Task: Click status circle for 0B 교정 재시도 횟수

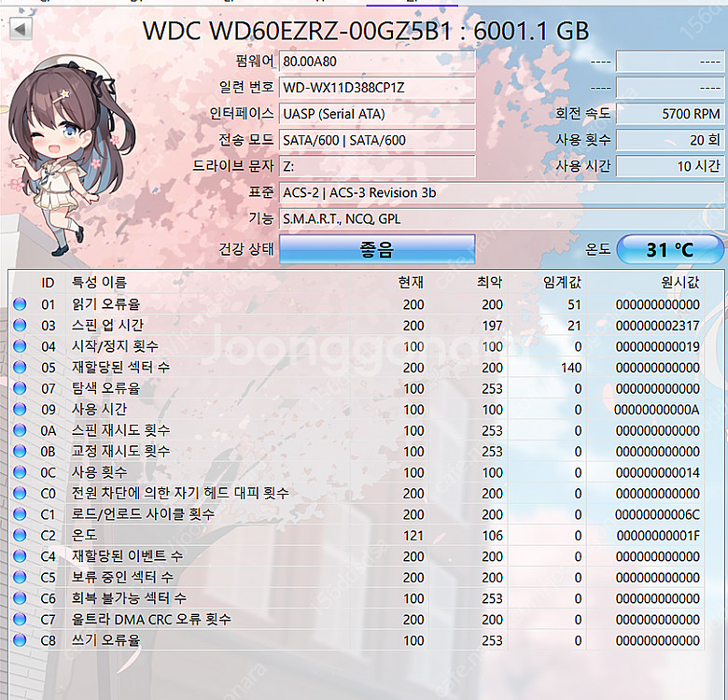Action: (x=20, y=451)
